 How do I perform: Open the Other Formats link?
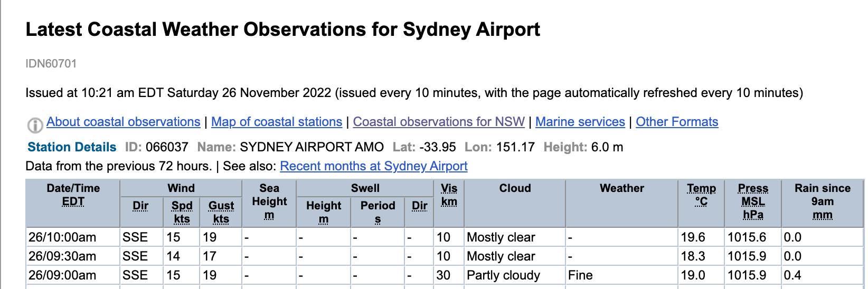(x=677, y=122)
